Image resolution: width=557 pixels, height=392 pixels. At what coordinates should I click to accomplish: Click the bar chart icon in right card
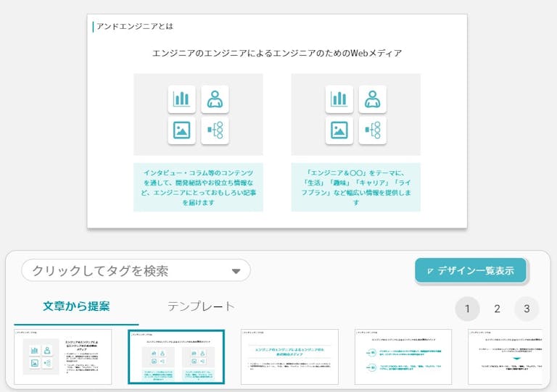339,99
